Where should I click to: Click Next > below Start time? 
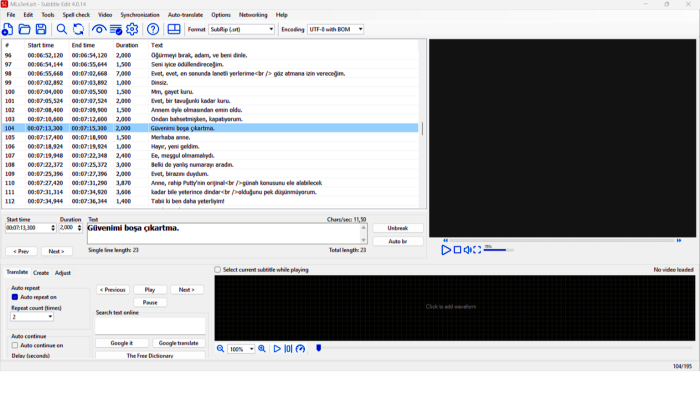(x=57, y=251)
